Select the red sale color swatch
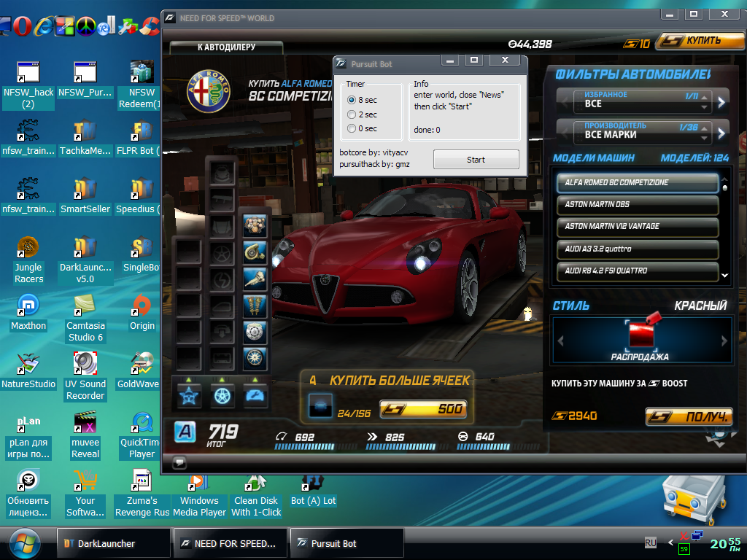 pyautogui.click(x=640, y=334)
